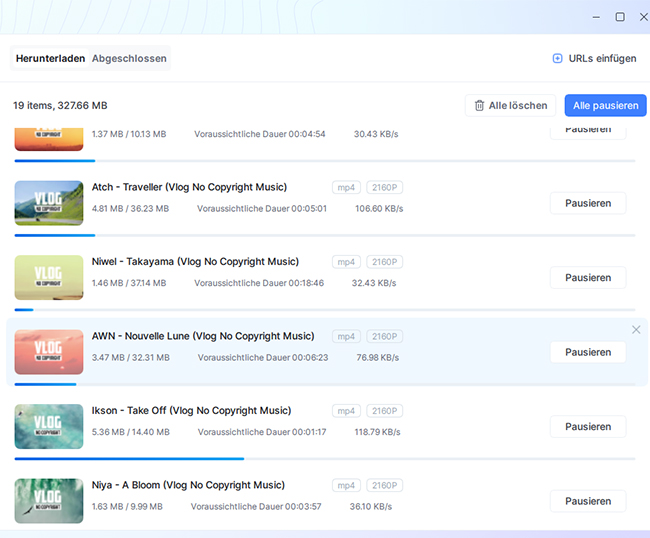The height and width of the screenshot is (538, 650).
Task: Select the AWN - Nouvelle Lune thumbnail
Action: coord(48,352)
